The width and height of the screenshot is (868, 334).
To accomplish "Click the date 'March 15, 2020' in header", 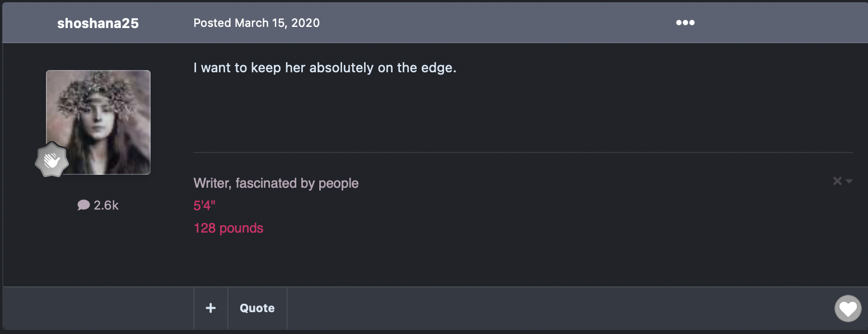I will (x=277, y=23).
